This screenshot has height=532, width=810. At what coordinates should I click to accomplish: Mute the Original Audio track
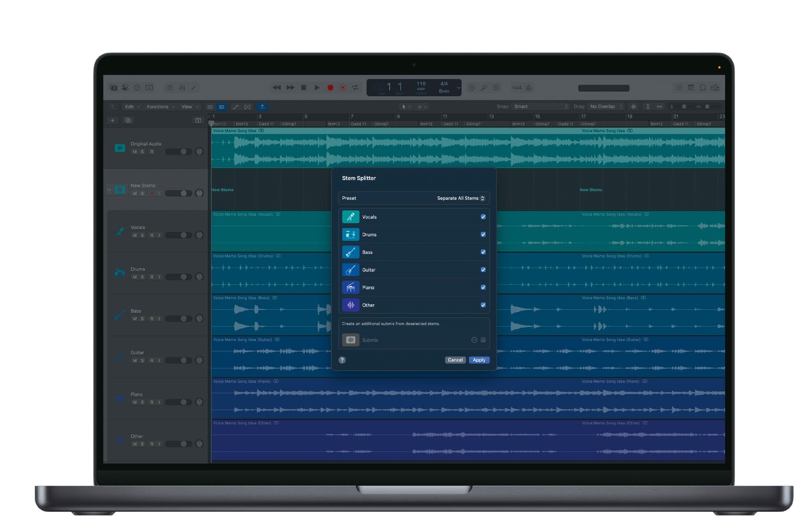[x=135, y=152]
